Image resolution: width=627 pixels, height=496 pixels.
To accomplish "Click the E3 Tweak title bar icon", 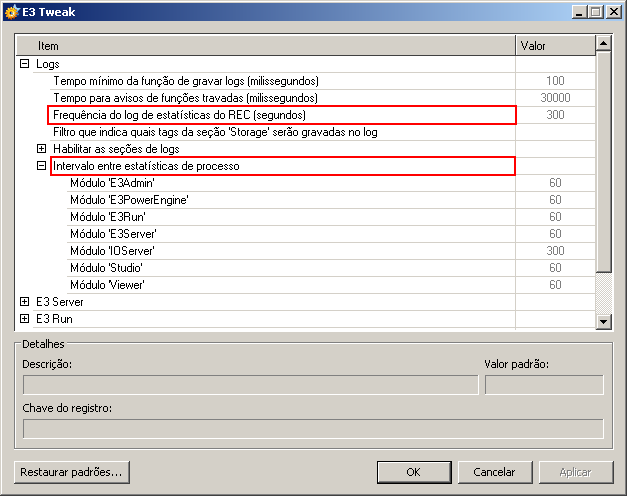I will [x=11, y=11].
